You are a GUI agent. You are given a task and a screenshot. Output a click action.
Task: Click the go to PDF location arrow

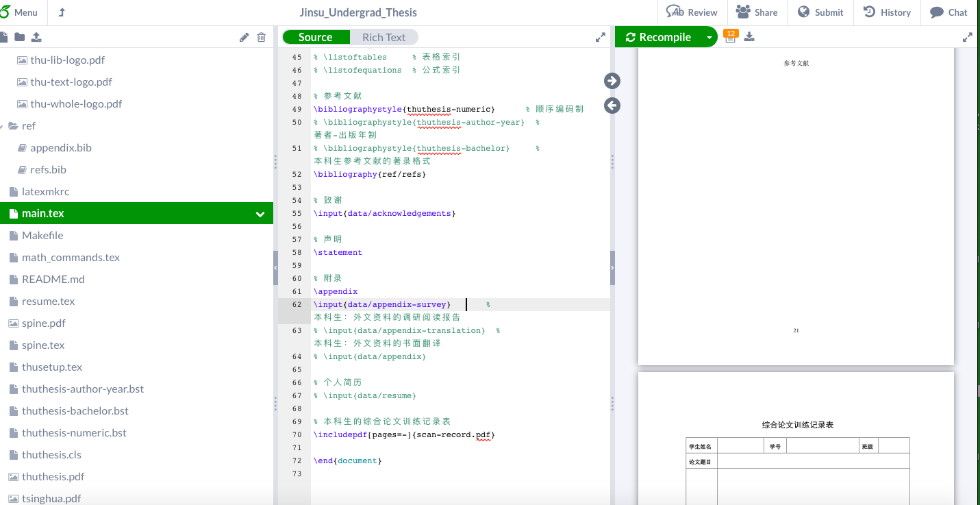(612, 81)
